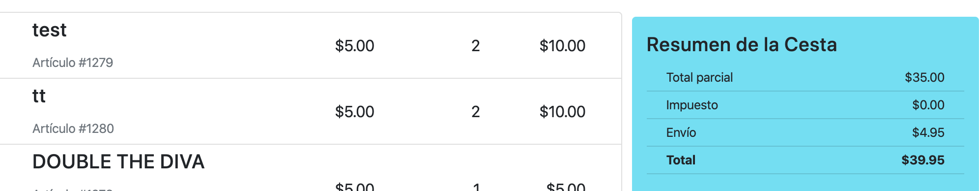Click the $4.95 shipping cost
The height and width of the screenshot is (191, 980).
(928, 132)
